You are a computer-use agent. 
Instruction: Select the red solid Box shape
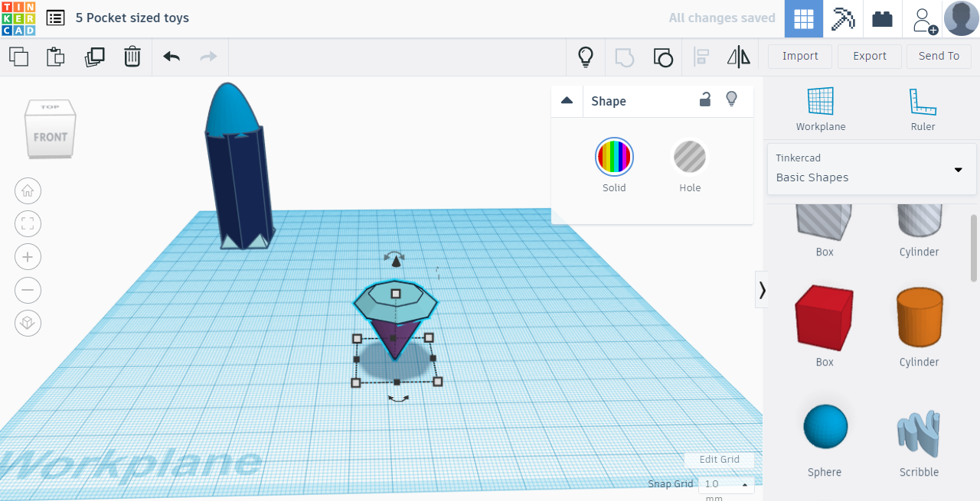[x=824, y=317]
